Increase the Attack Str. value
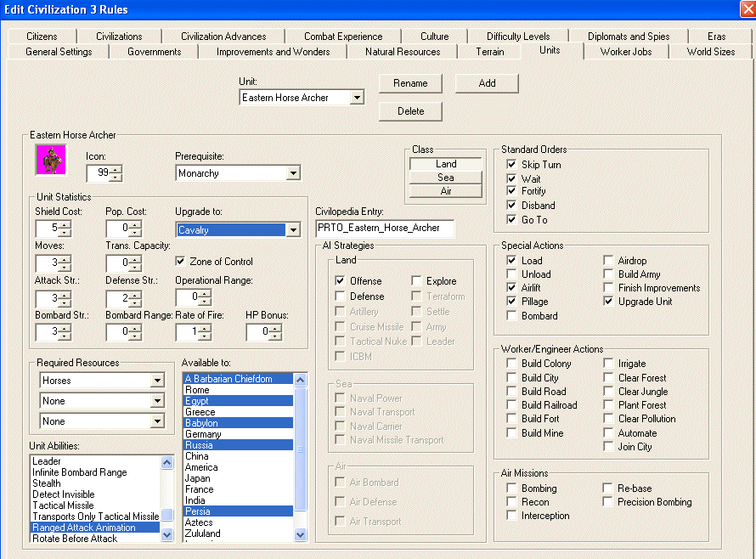The height and width of the screenshot is (559, 756). [64, 295]
